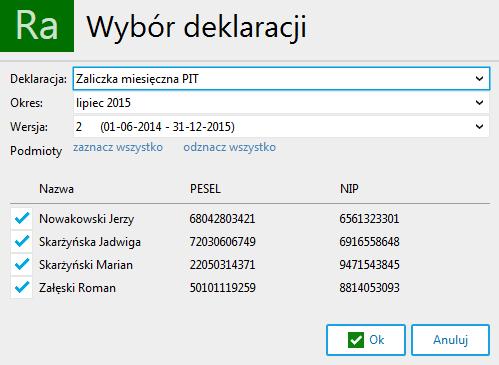
Task: Sort by the PESEL column header
Action: (205, 189)
